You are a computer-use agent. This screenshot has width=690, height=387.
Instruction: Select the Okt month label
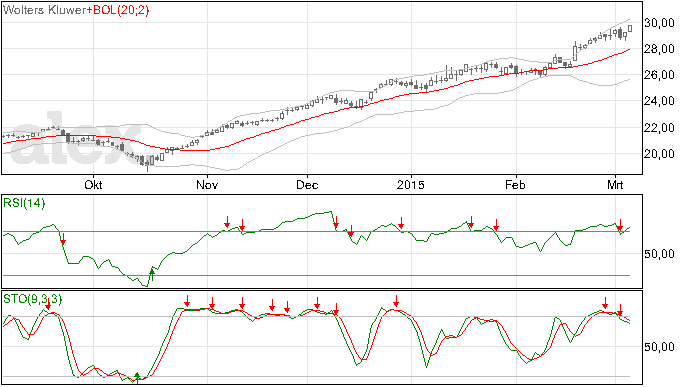pyautogui.click(x=93, y=184)
